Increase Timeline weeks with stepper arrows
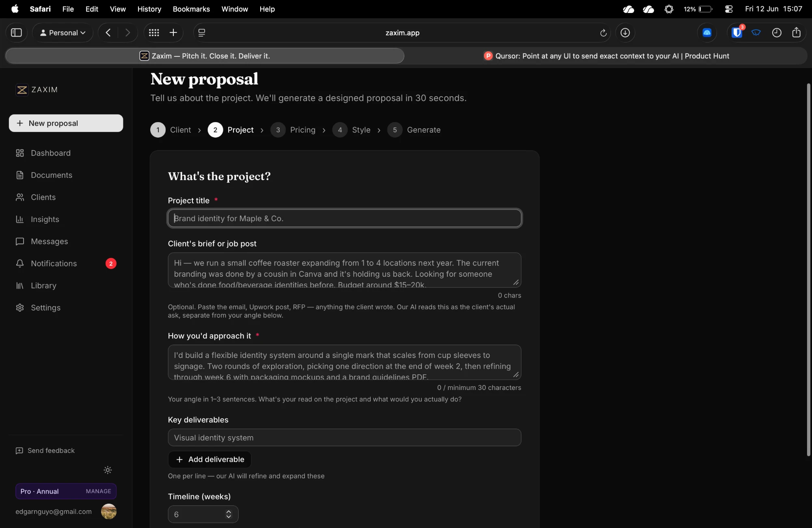The width and height of the screenshot is (812, 528). pyautogui.click(x=229, y=512)
